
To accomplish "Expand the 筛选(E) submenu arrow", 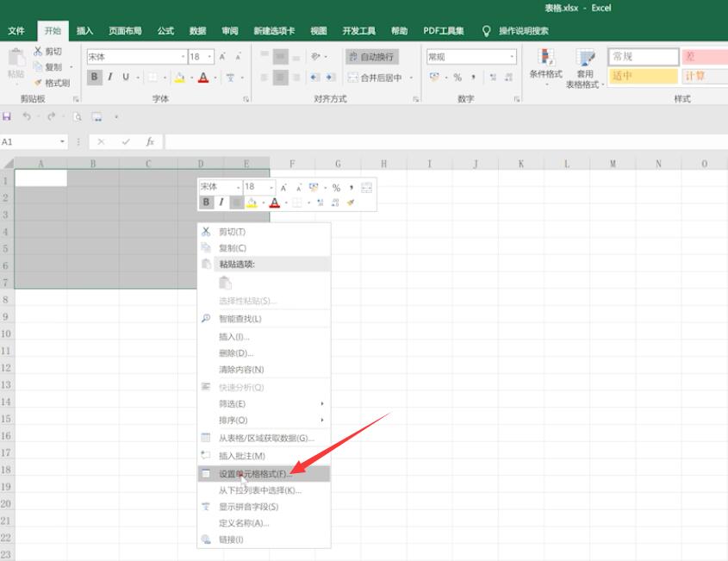I will [321, 403].
